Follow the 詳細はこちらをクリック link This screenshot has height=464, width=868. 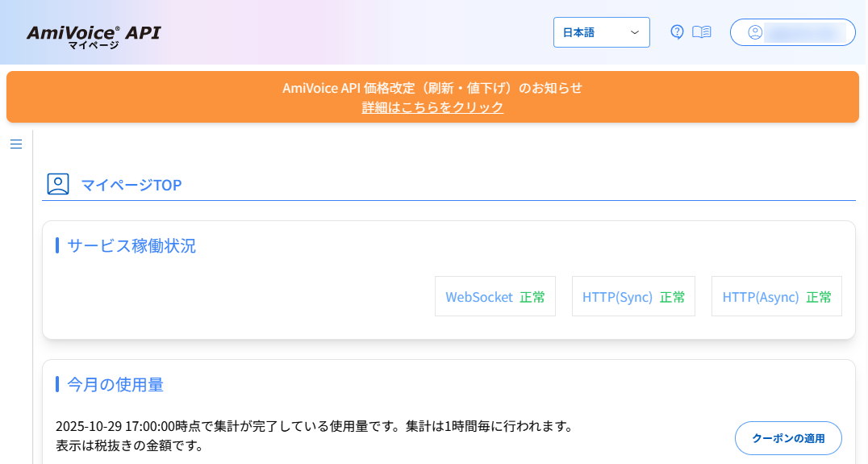[432, 107]
